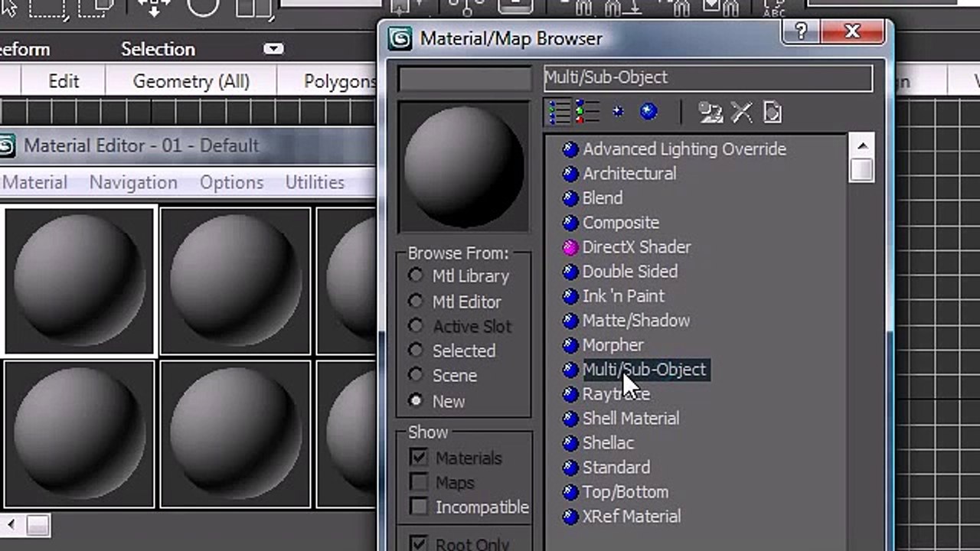Click Update Scene Materials from Library icon
Screen dimensions: 980x551
coord(710,112)
